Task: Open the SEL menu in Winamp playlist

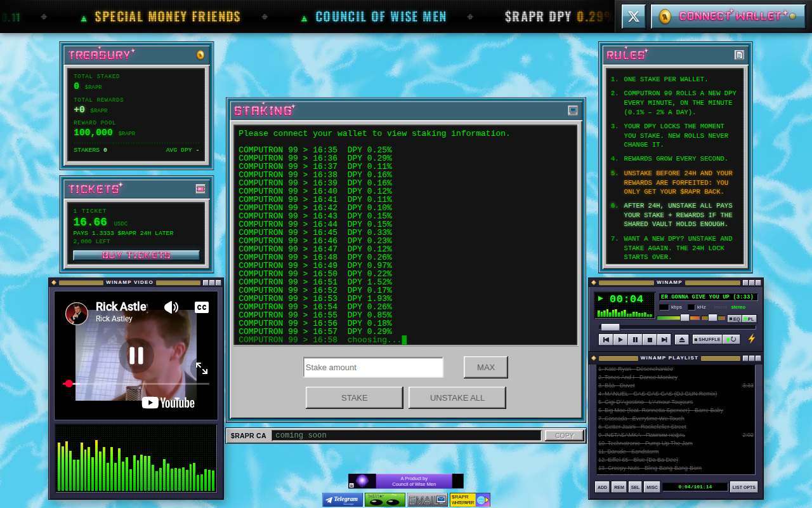Action: click(635, 487)
